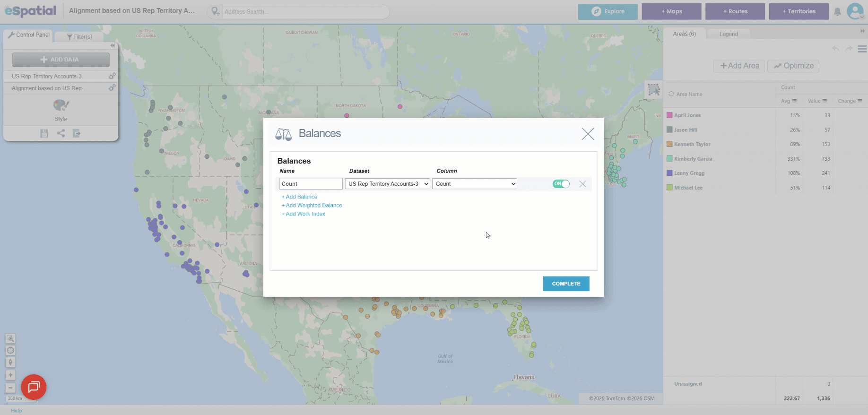868x415 pixels.
Task: Zoom in with the plus map button
Action: coord(10,375)
